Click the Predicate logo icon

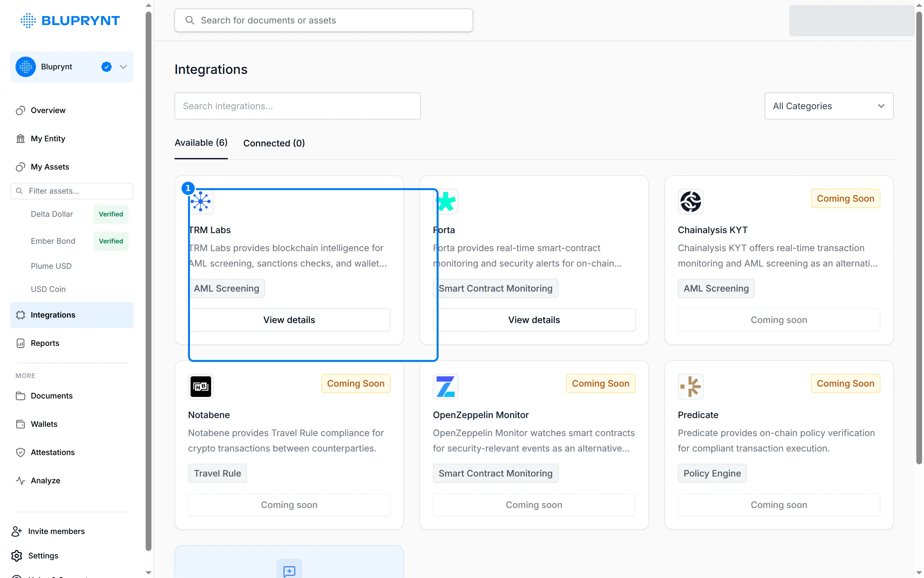click(x=690, y=387)
